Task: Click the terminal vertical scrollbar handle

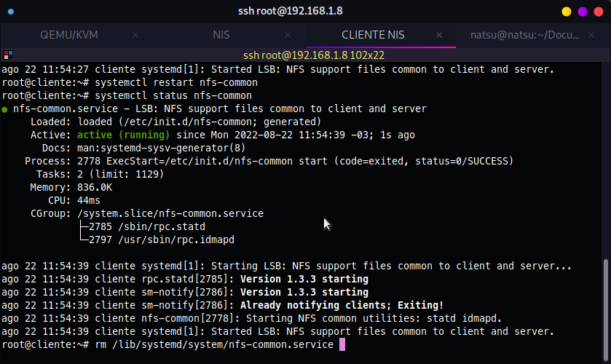Action: [606, 310]
